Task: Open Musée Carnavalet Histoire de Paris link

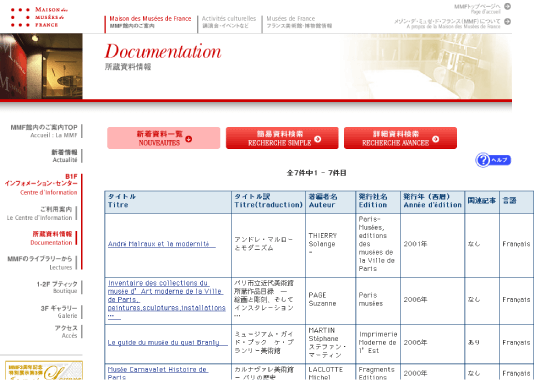Action: (157, 373)
